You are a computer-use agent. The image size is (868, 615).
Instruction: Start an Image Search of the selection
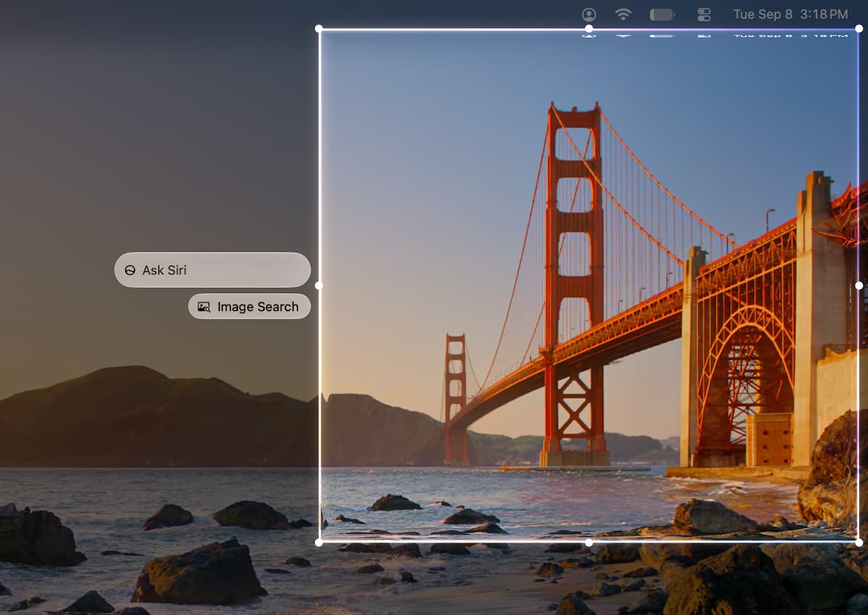tap(250, 307)
